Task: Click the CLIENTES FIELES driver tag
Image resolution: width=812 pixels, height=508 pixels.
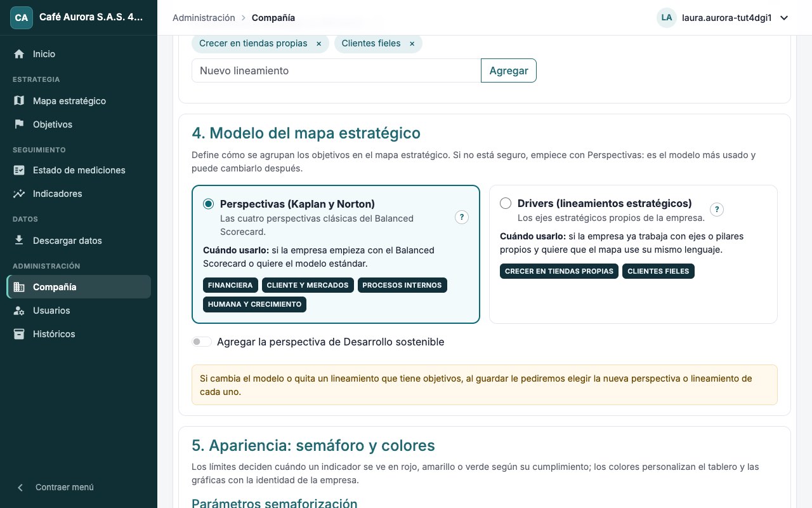Action: coord(658,271)
